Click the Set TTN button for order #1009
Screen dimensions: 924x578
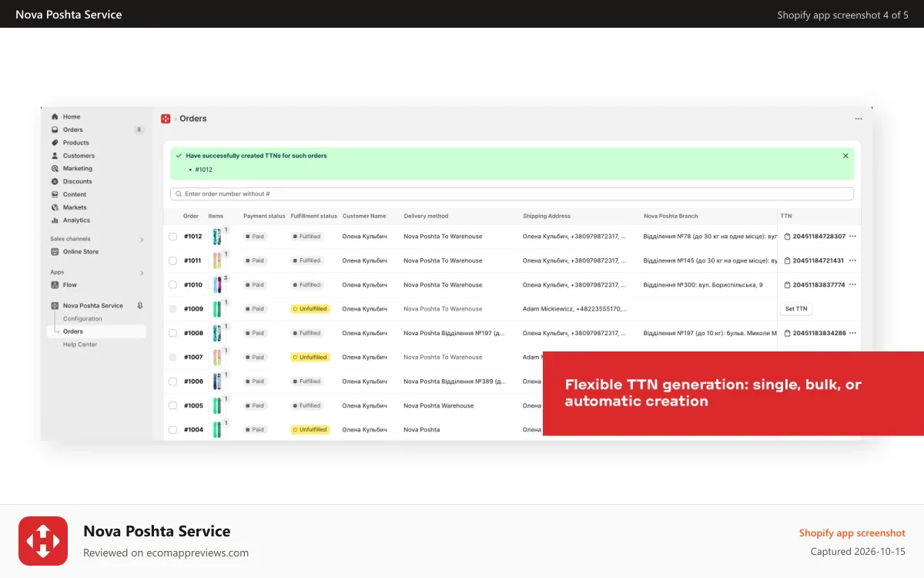[796, 309]
